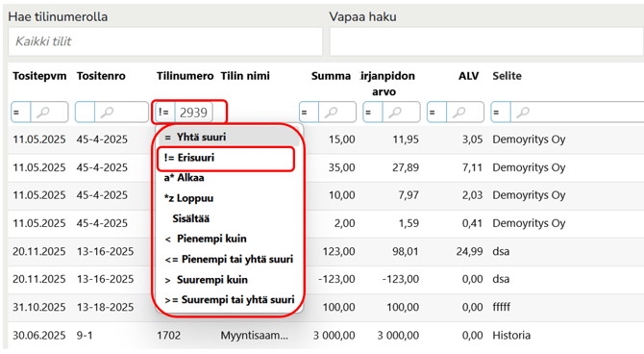Sort by Selite column header
This screenshot has width=644, height=354.
(x=507, y=76)
